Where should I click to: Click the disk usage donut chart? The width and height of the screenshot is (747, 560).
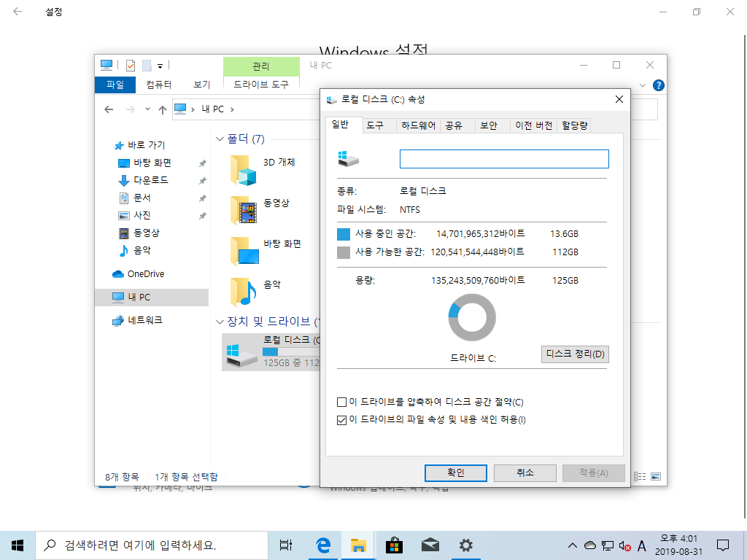tap(472, 317)
